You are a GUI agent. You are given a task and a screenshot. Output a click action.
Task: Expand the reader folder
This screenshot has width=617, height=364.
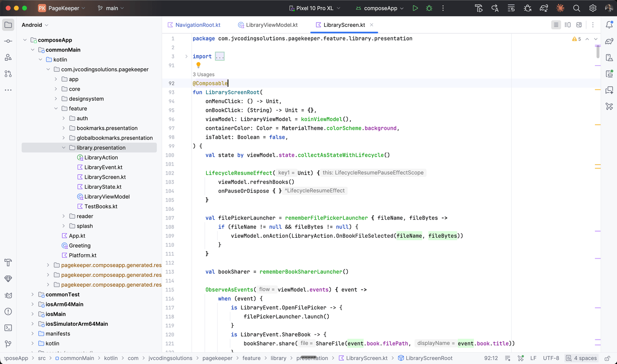click(64, 216)
